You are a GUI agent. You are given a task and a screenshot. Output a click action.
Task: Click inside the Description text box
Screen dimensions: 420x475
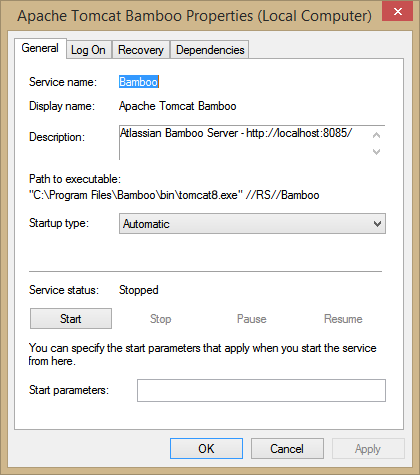(x=243, y=143)
